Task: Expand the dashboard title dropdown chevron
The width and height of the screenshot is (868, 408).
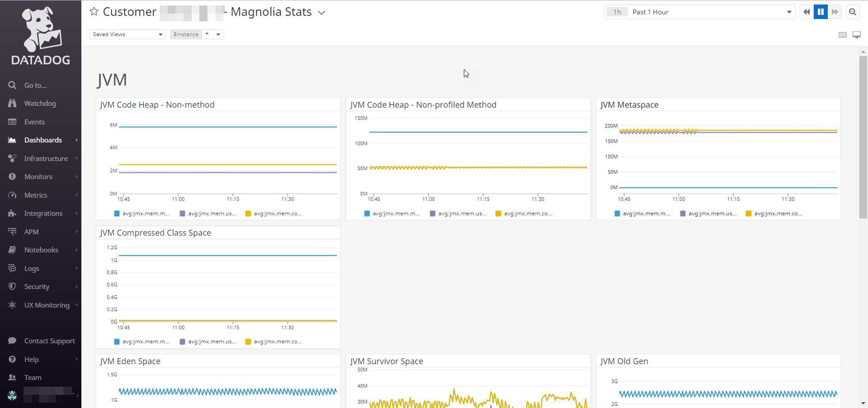Action: (321, 13)
